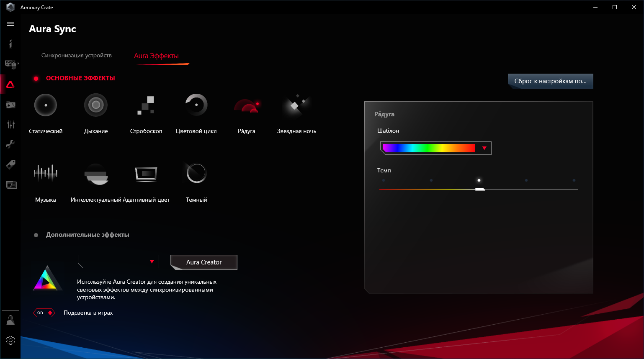Image resolution: width=644 pixels, height=359 pixels.
Task: Switch to the Aura Эффекты tab
Action: (x=156, y=56)
